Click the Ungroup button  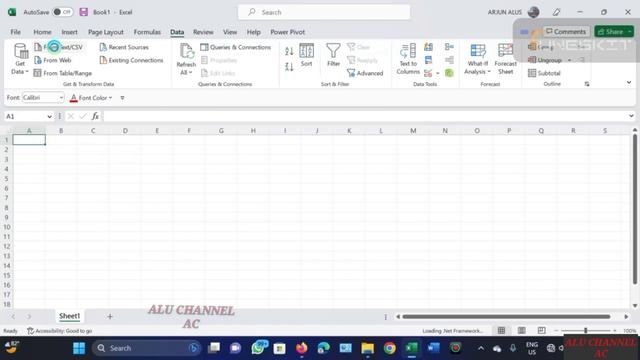coord(545,60)
